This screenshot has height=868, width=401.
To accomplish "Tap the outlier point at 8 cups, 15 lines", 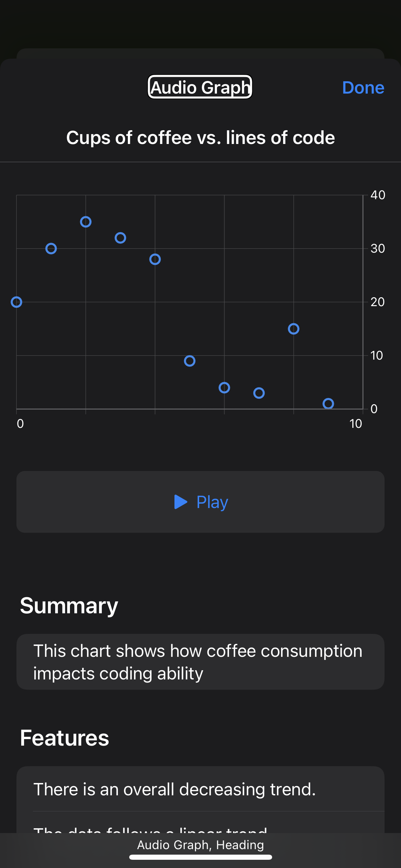I will (294, 329).
